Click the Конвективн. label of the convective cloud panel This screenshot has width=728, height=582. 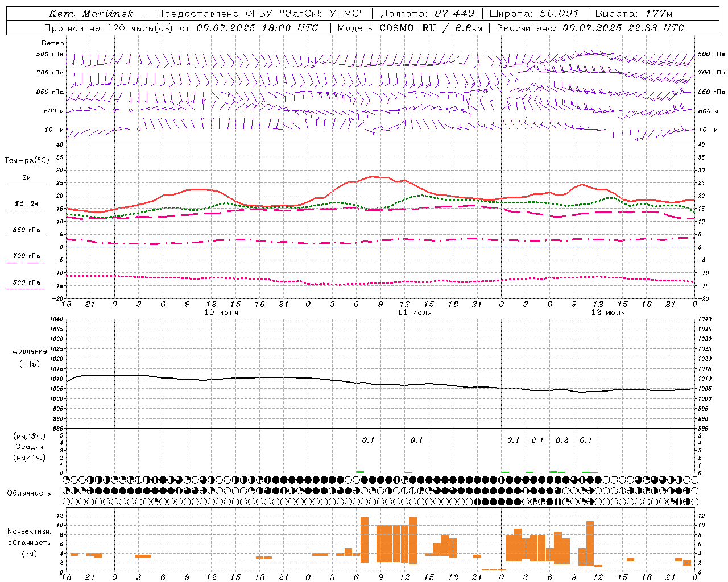click(x=30, y=531)
